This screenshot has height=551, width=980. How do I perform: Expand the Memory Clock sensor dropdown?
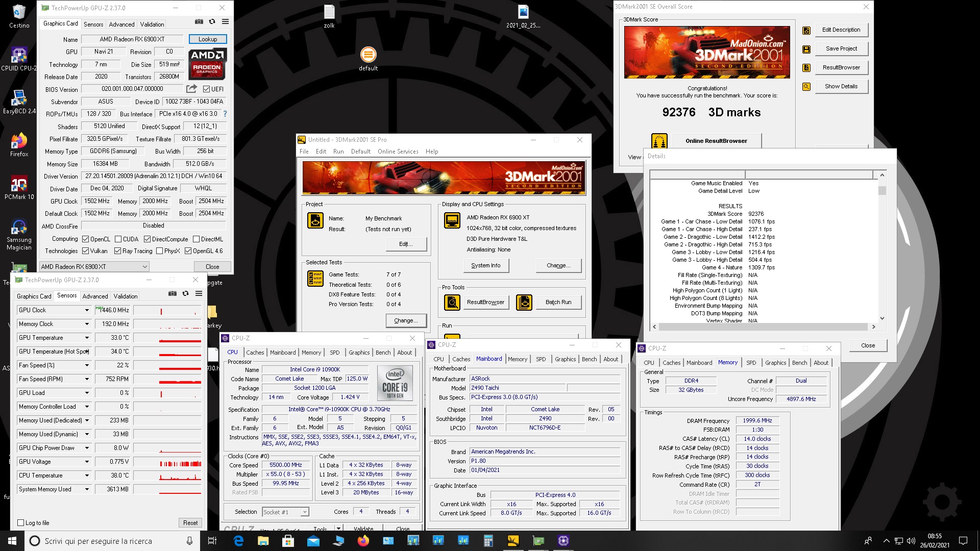(87, 324)
